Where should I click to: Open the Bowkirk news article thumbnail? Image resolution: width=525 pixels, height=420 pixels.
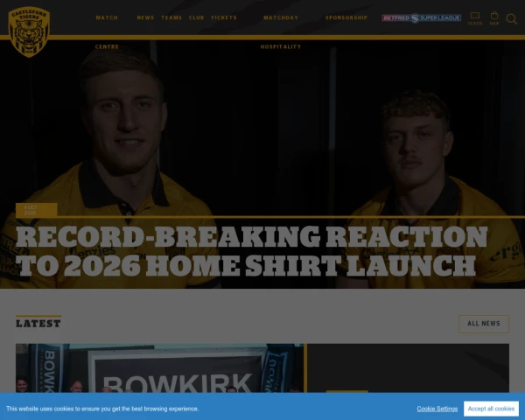pyautogui.click(x=160, y=368)
